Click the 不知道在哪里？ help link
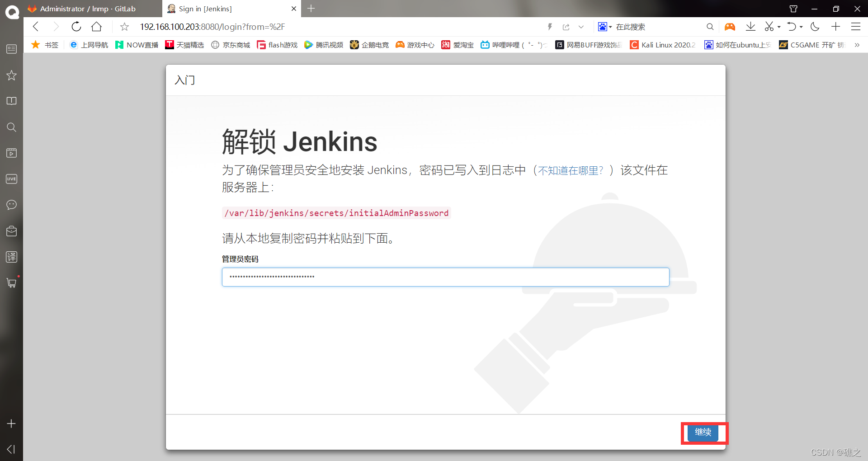 click(x=571, y=170)
